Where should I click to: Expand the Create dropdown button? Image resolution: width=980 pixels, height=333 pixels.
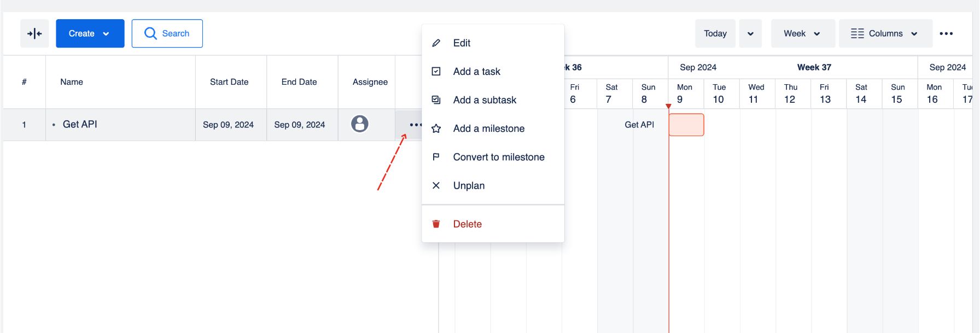90,33
